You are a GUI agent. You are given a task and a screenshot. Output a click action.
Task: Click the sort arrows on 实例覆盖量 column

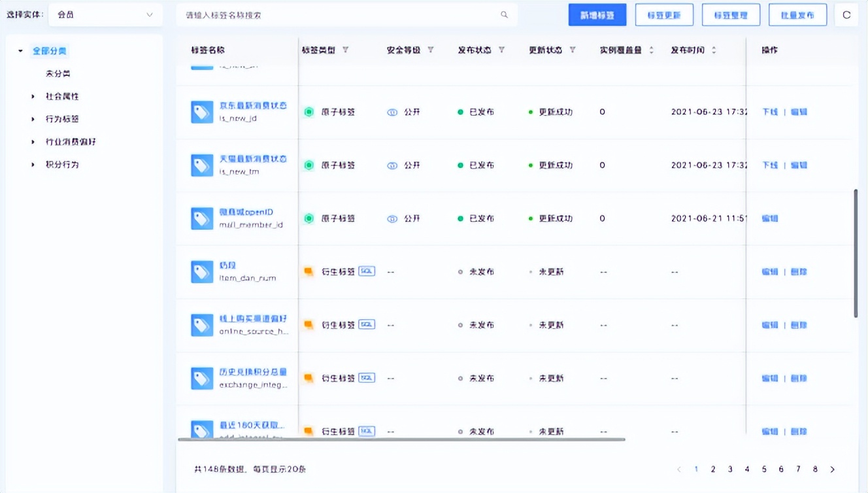(x=652, y=49)
